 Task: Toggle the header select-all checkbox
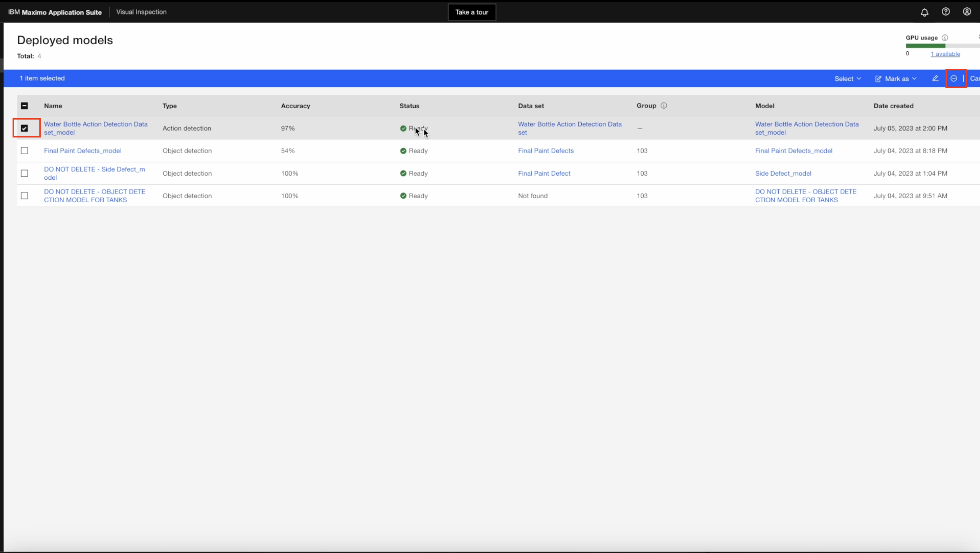coord(24,106)
